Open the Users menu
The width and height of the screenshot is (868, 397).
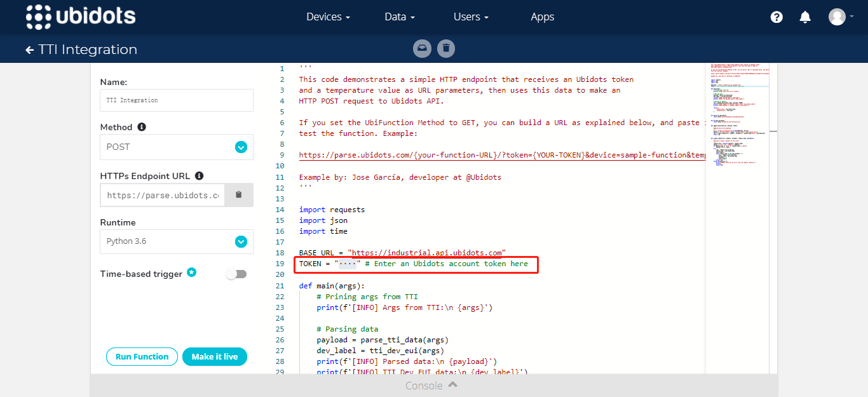coord(471,17)
